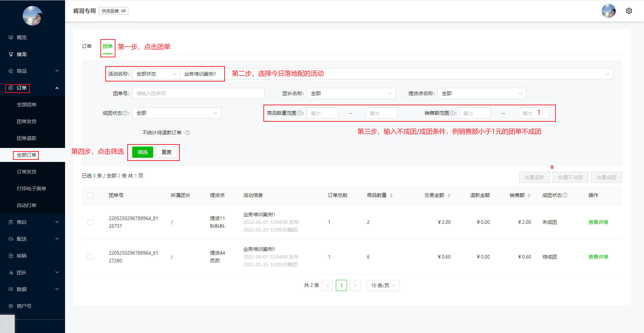Click the 接龙 sidebar icon
Screen dimensions: 644x333
(11, 54)
